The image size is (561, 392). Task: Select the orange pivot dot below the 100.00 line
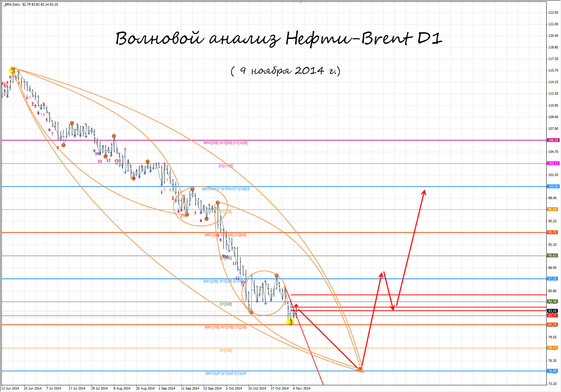coord(192,189)
